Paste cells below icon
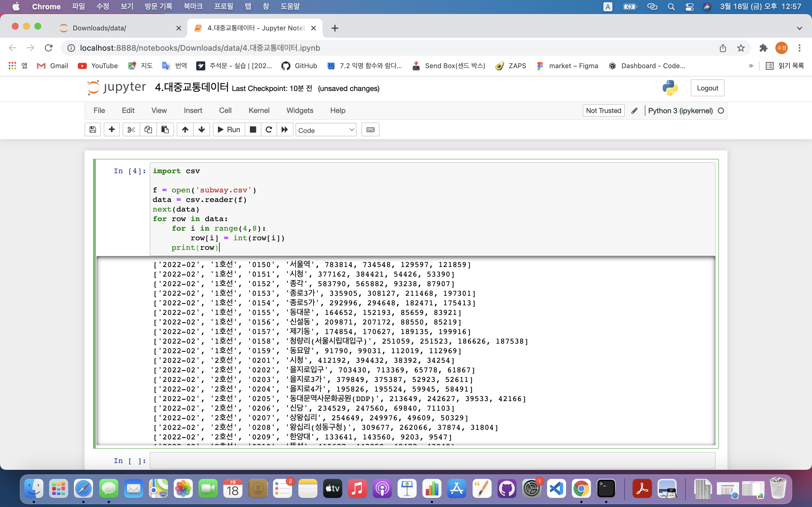Viewport: 812px width, 507px height. click(165, 130)
